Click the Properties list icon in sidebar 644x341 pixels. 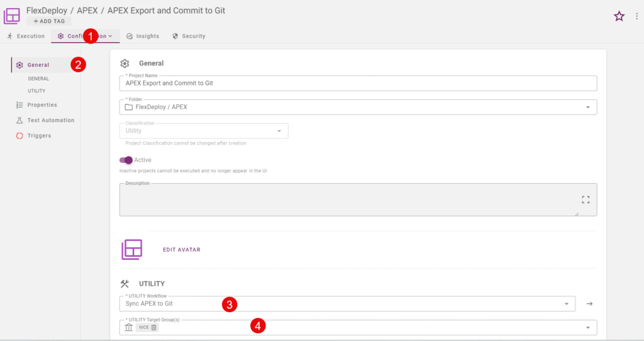coord(19,105)
